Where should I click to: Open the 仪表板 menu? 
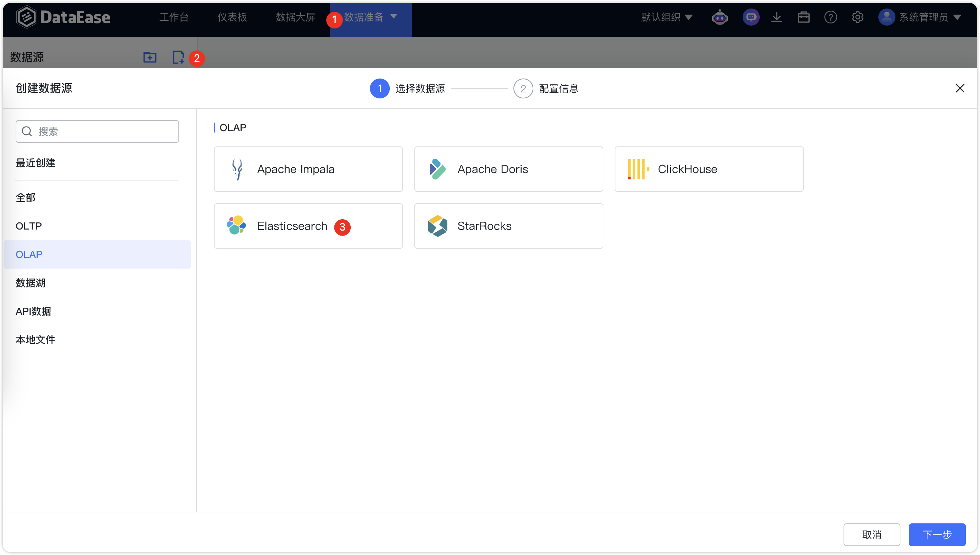232,17
